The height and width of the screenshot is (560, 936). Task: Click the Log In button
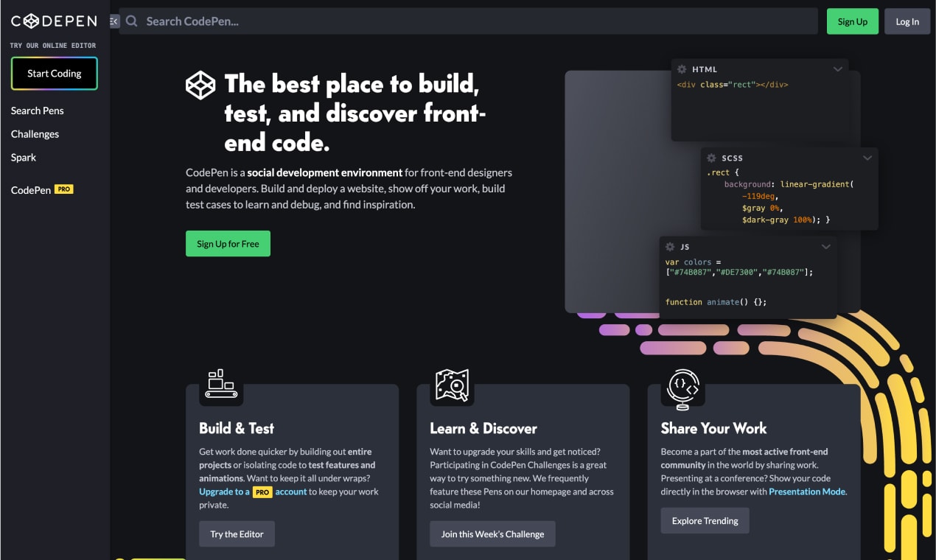(x=907, y=21)
